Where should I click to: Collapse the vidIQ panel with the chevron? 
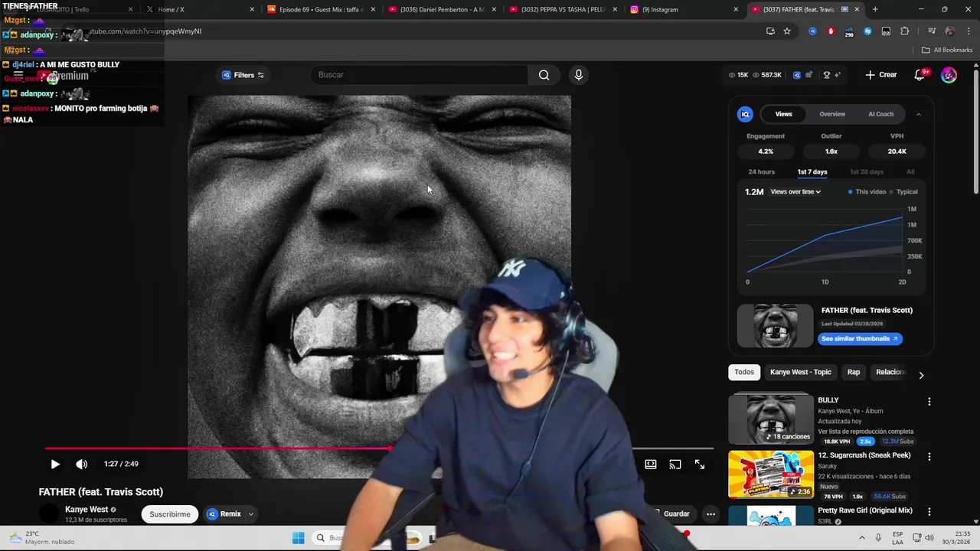coord(918,114)
